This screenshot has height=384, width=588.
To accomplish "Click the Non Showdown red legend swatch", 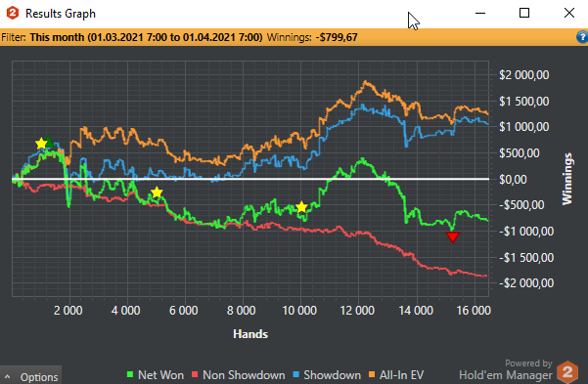I will (195, 374).
